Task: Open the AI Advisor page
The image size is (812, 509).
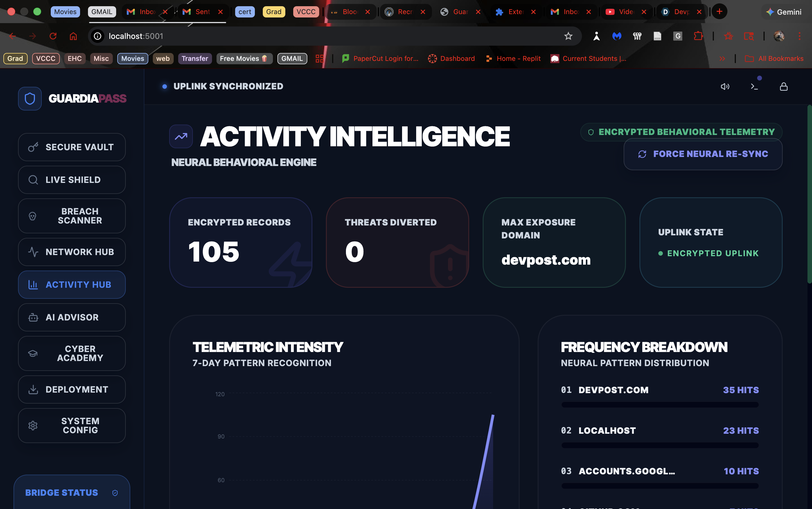Action: tap(72, 317)
